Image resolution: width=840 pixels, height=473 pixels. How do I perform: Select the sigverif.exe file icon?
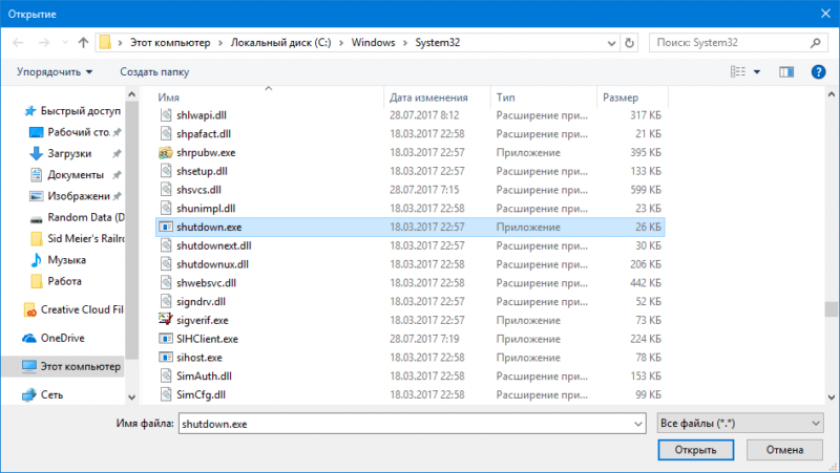click(167, 320)
